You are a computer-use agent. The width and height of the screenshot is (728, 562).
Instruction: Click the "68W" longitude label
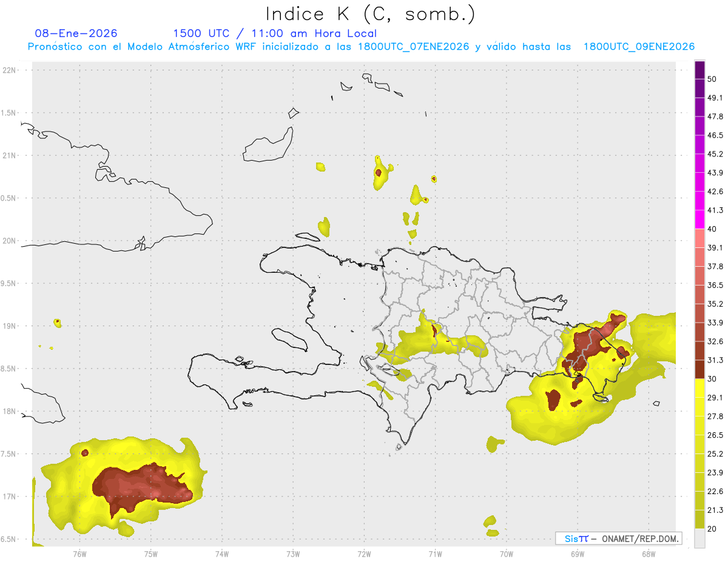[x=649, y=554]
